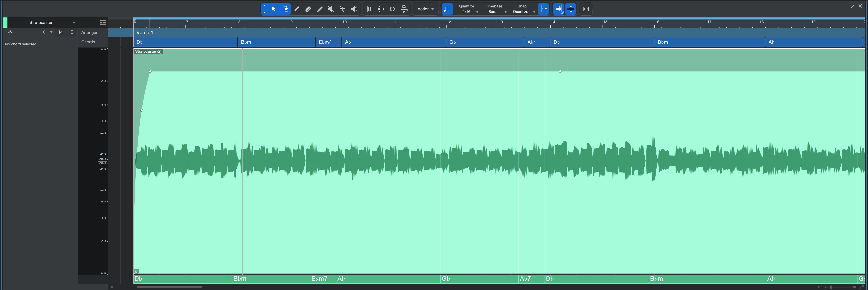The image size is (868, 290).
Task: Select the Arrow tool
Action: (274, 9)
